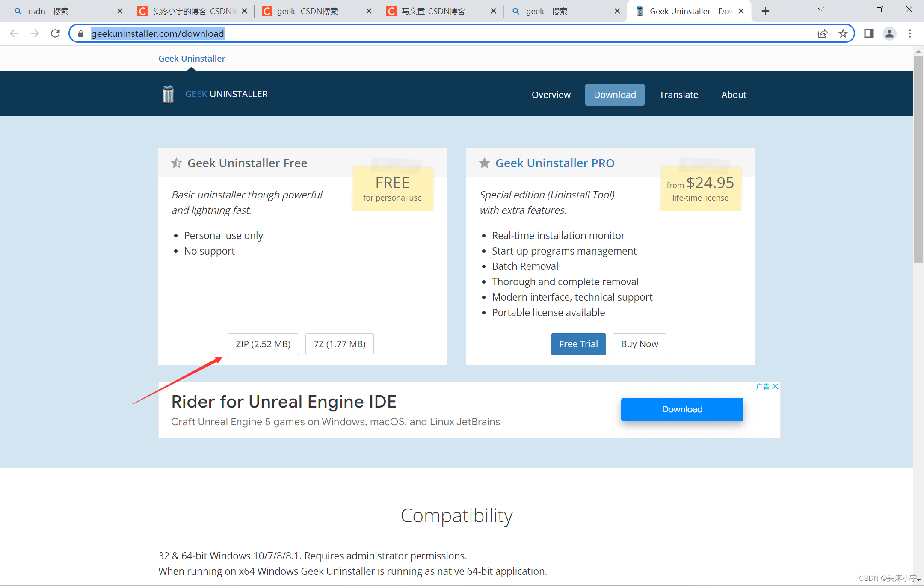Viewport: 924px width, 586px height.
Task: Open the profile avatar icon
Action: 889,33
